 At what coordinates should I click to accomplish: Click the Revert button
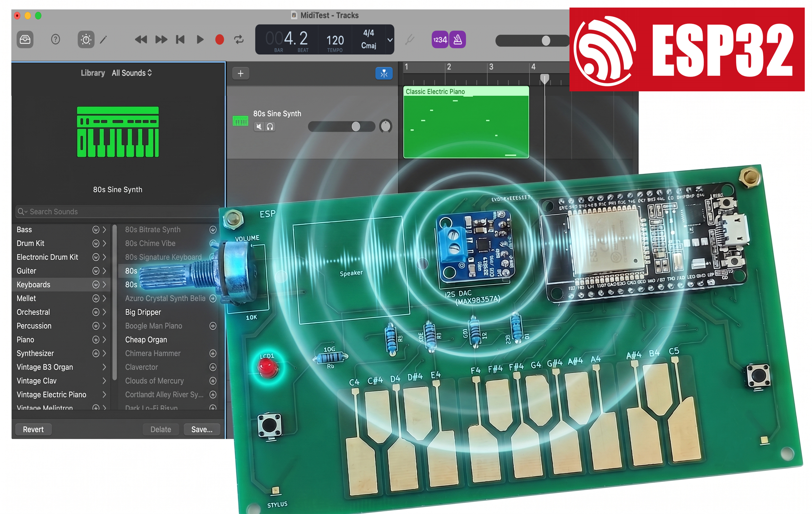tap(33, 430)
